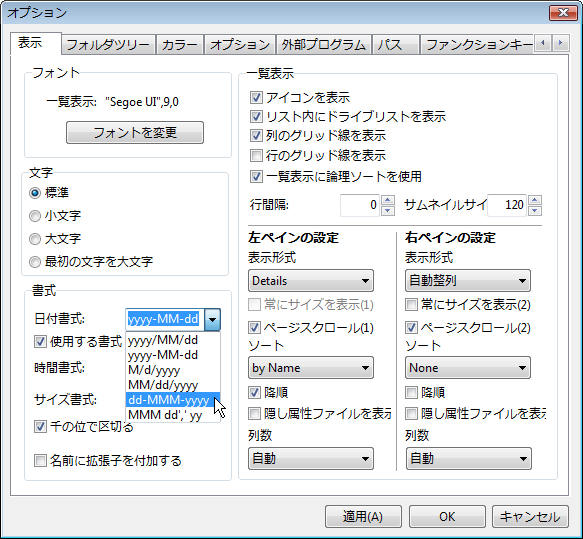Screen dimensions: 583x539
Task: Choose M/d/yyyy date format
Action: click(x=173, y=370)
